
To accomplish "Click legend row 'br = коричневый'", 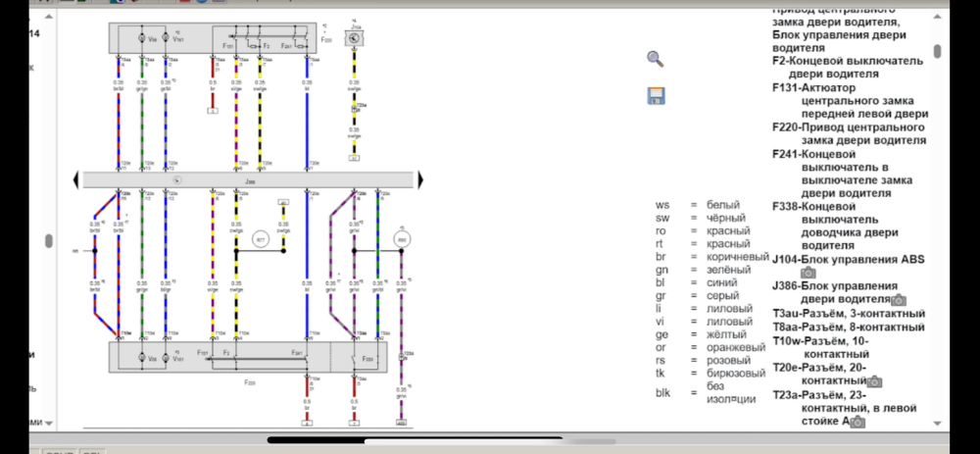I will pos(711,257).
